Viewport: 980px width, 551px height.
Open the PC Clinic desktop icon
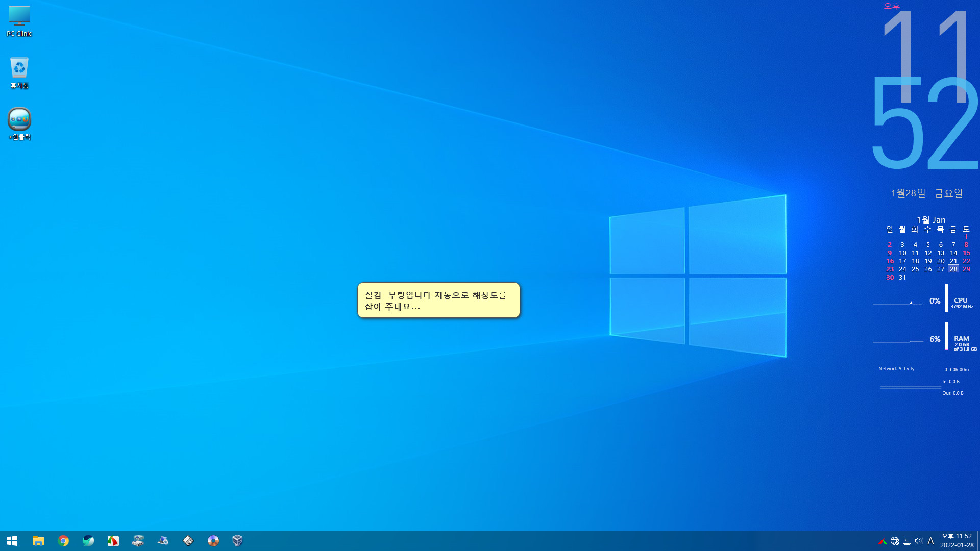click(x=19, y=21)
